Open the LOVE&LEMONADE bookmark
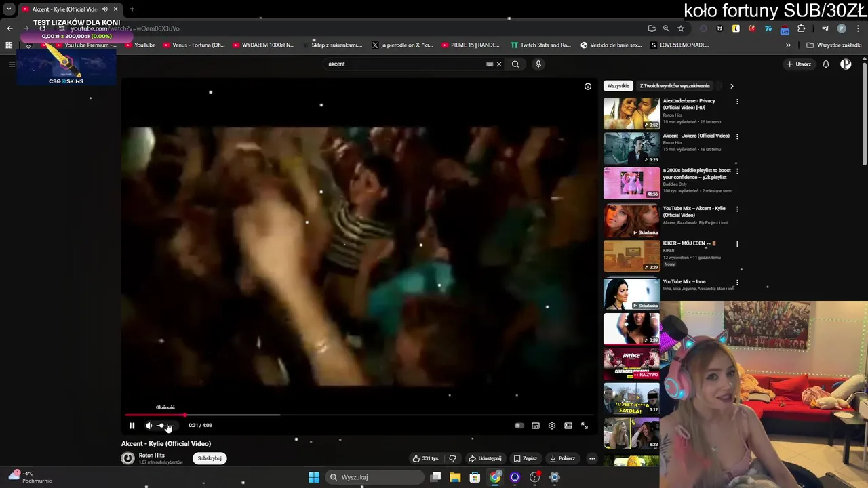 click(x=679, y=45)
